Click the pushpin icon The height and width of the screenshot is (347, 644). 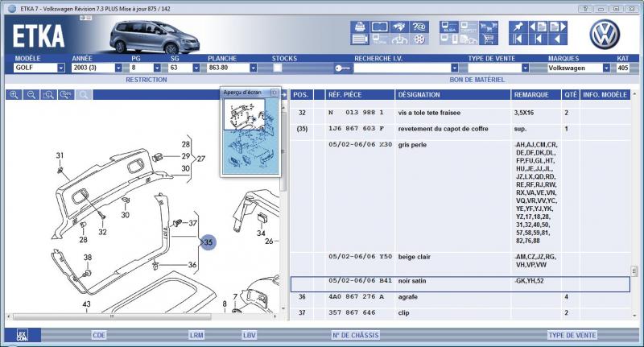(x=518, y=27)
